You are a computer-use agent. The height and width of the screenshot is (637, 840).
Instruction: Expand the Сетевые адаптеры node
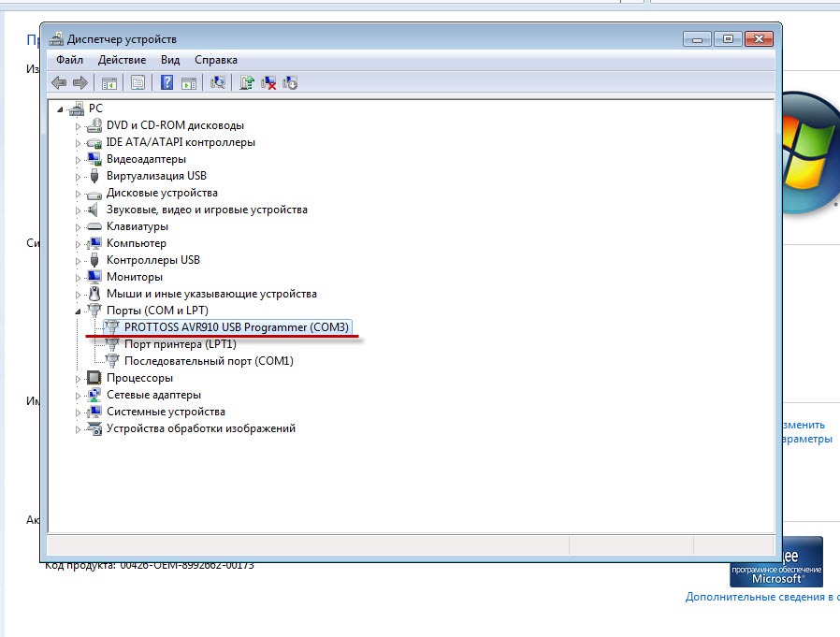click(79, 395)
